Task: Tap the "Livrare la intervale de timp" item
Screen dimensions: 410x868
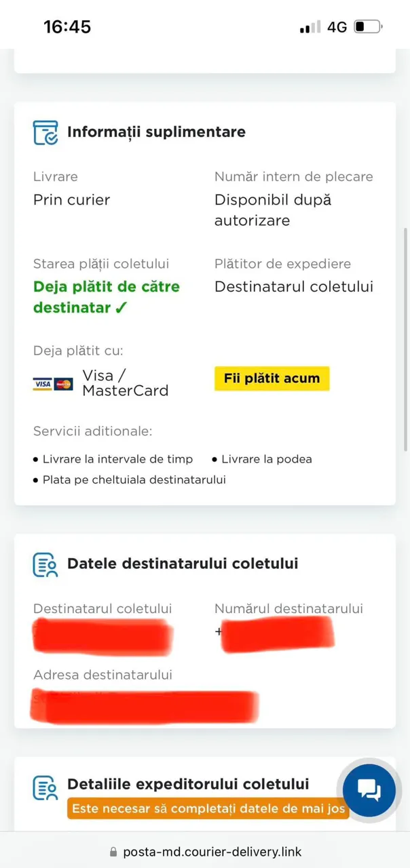Action: (x=117, y=459)
